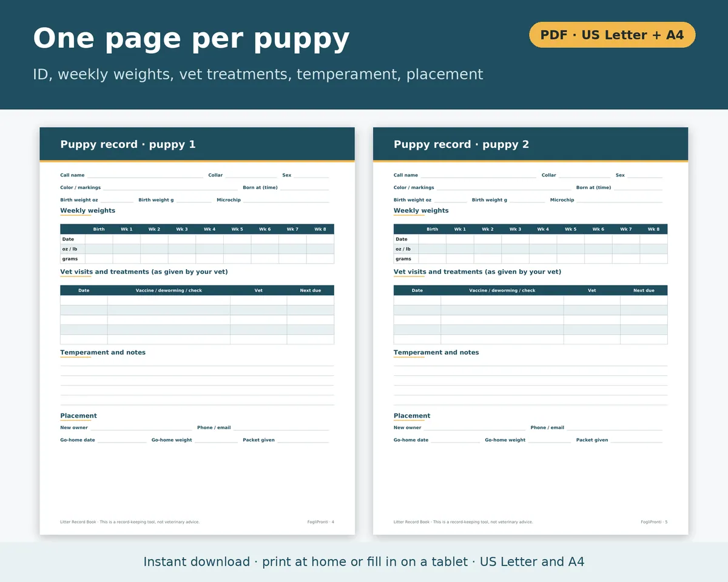Viewport: 728px width, 582px height.
Task: Click the Born at (time) field on puppy 2 page
Action: pos(638,187)
